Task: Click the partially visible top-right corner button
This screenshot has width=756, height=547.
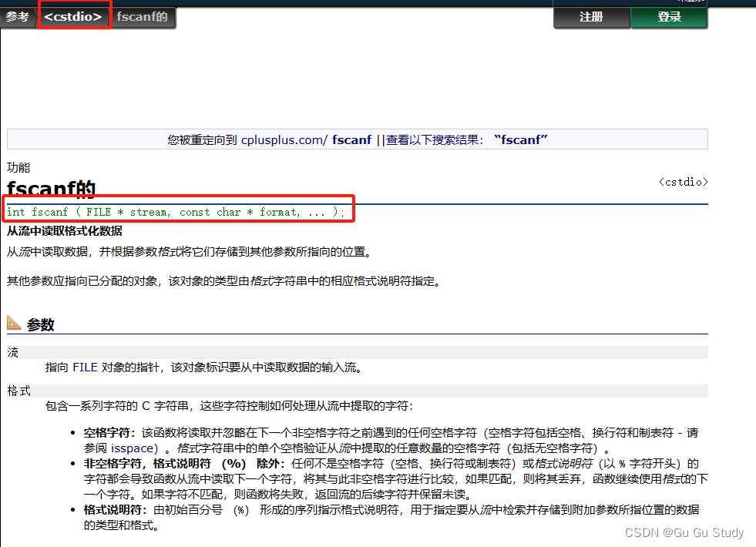Action: click(x=690, y=2)
